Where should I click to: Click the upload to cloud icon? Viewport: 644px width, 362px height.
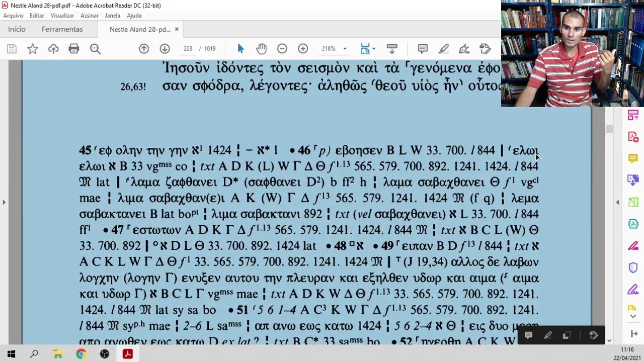click(x=53, y=49)
